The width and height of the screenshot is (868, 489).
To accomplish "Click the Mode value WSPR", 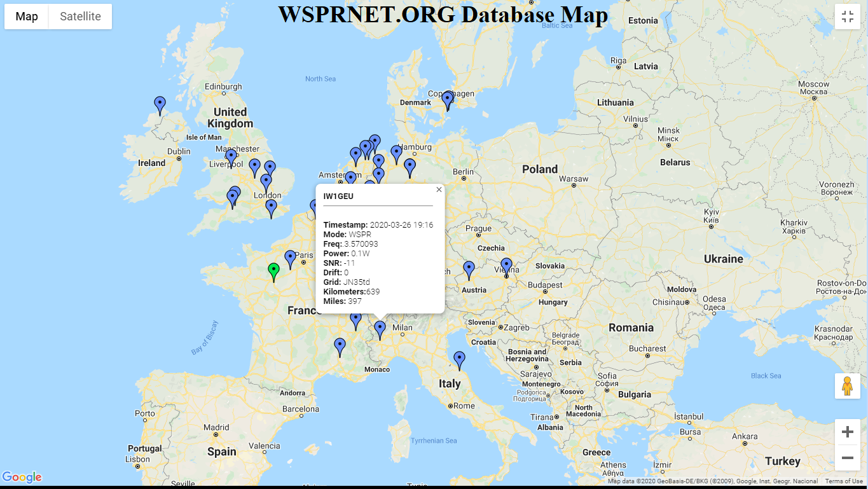I will 360,235.
